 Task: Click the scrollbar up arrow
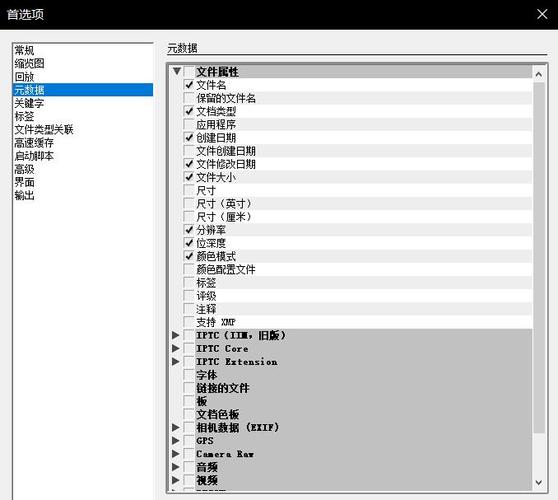pos(539,74)
